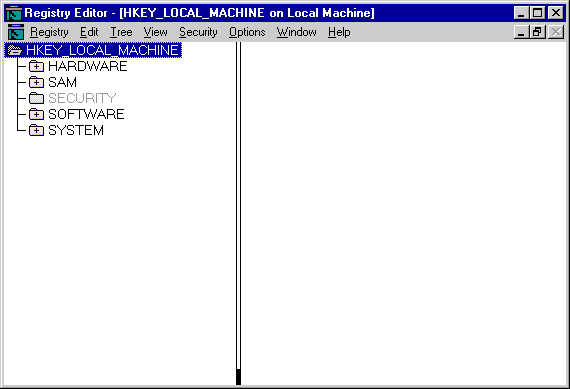Open the Tree menu
Image resolution: width=570 pixels, height=389 pixels.
point(121,32)
